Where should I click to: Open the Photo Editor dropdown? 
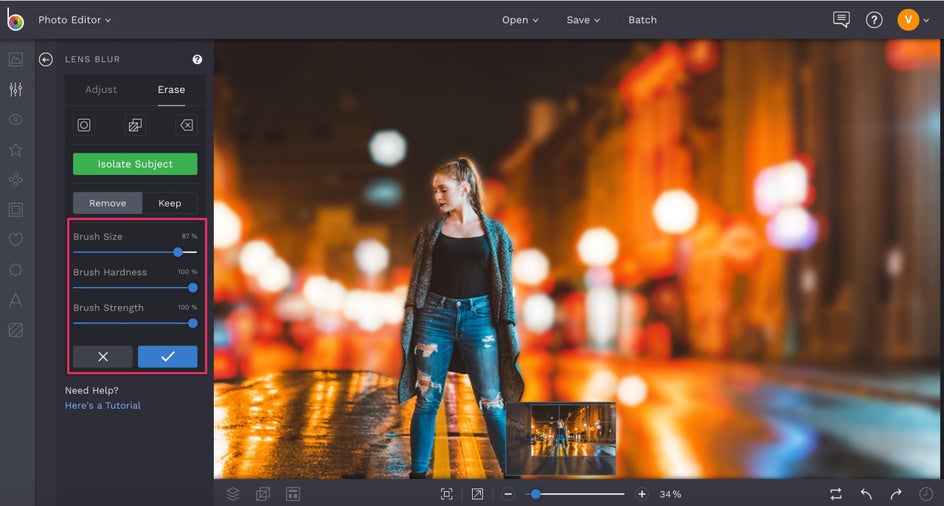(x=75, y=20)
